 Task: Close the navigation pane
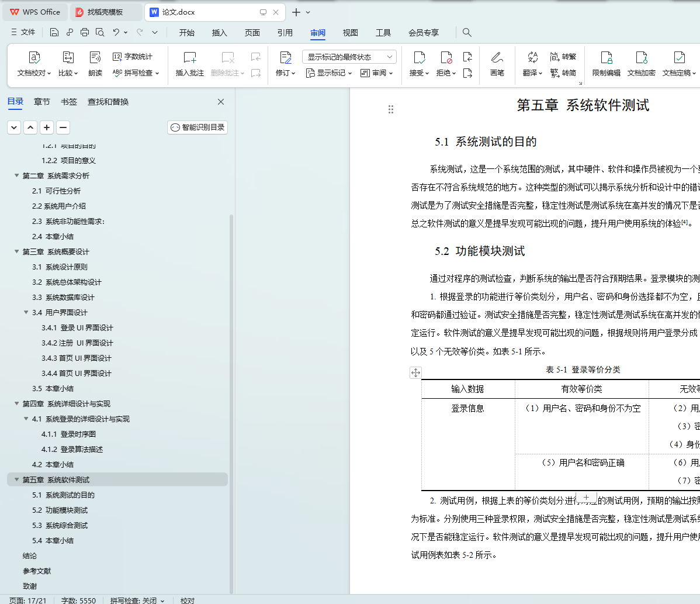pos(221,102)
